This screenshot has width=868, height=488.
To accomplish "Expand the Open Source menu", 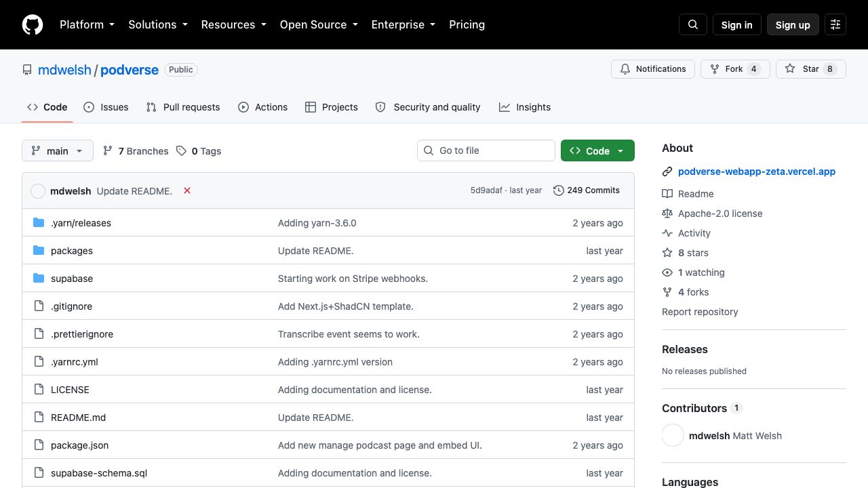I will (319, 24).
